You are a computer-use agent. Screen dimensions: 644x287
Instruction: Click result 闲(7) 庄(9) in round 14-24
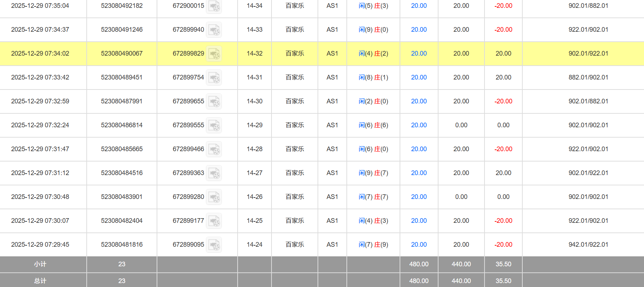tap(373, 245)
